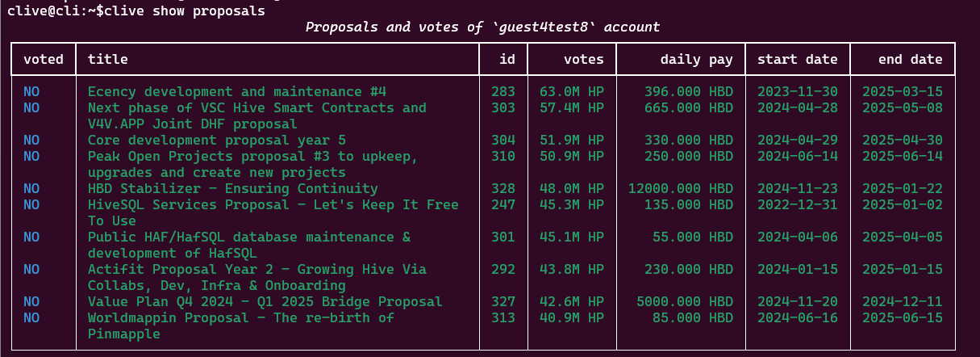Click the end date 2024-12-11
Viewport: 980px width, 357px height.
click(x=902, y=301)
